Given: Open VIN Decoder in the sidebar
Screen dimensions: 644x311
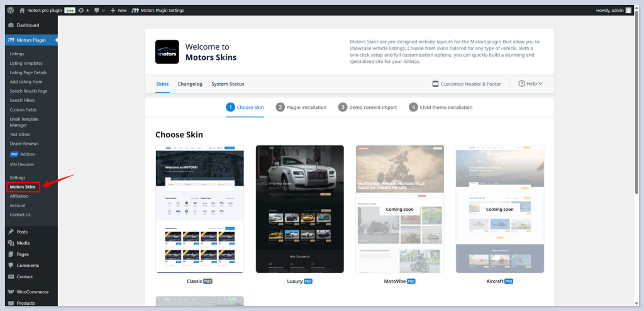Looking at the screenshot, I should pos(23,164).
